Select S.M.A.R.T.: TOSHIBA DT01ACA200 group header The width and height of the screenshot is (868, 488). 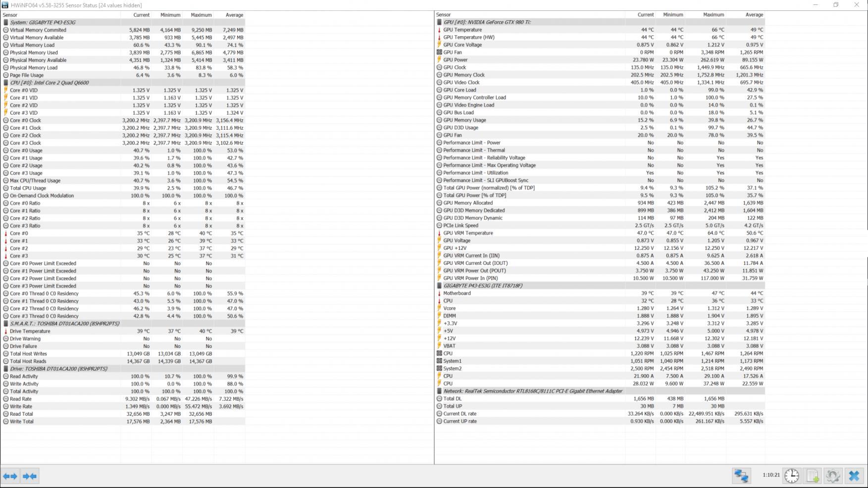click(x=123, y=324)
